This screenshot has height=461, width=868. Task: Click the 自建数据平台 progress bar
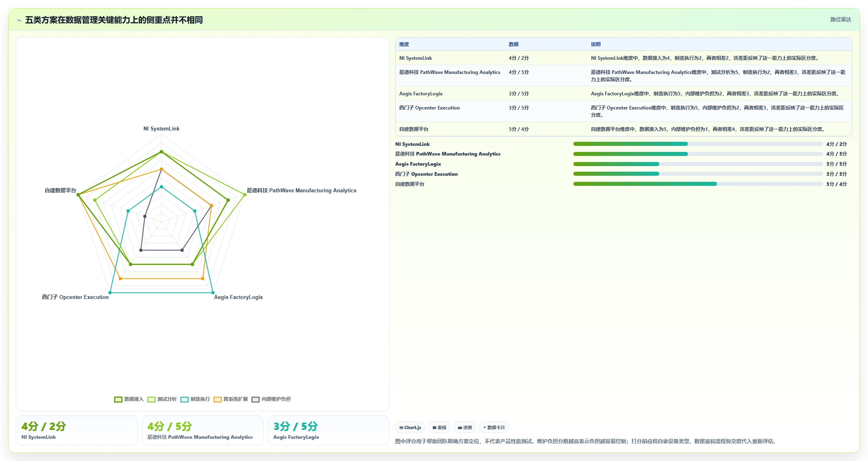tap(698, 184)
